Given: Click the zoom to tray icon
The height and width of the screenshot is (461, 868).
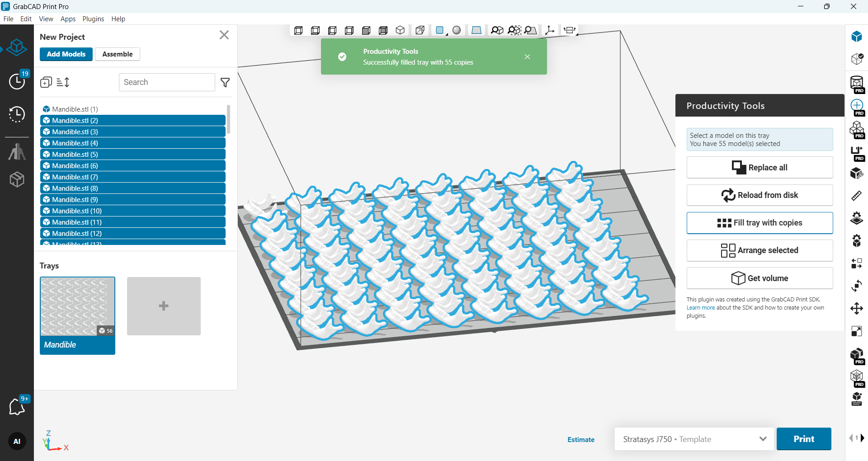Looking at the screenshot, I should pyautogui.click(x=530, y=30).
